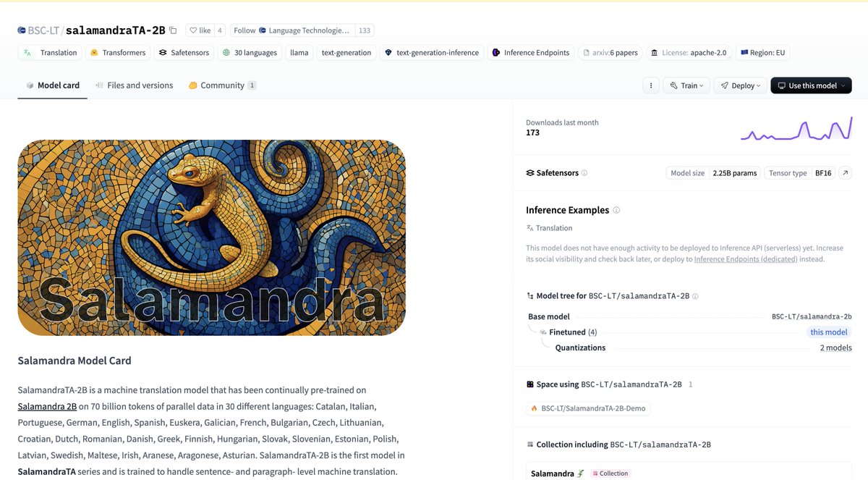Select the Translation tag
Viewport: 868px width, 480px height.
click(50, 52)
